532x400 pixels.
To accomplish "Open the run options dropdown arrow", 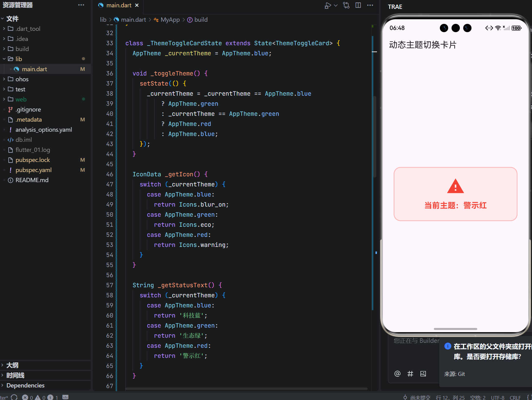I will point(336,6).
